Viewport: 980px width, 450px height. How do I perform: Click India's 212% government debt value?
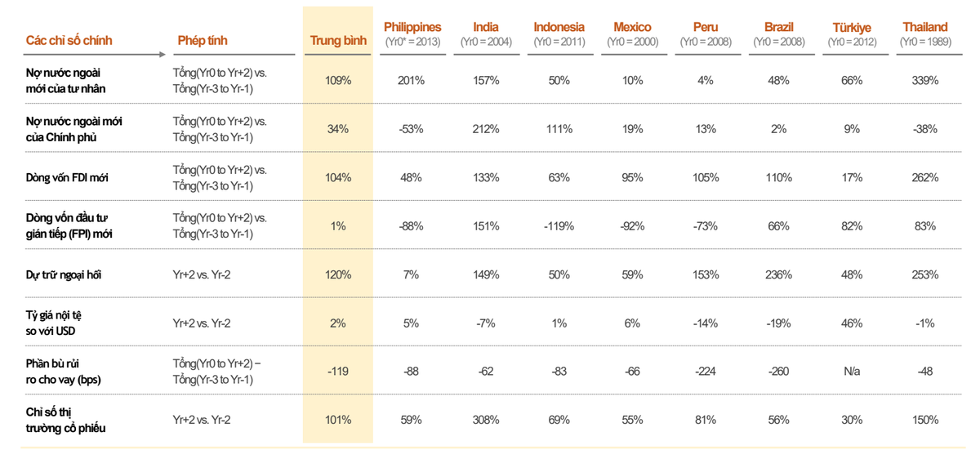(486, 129)
